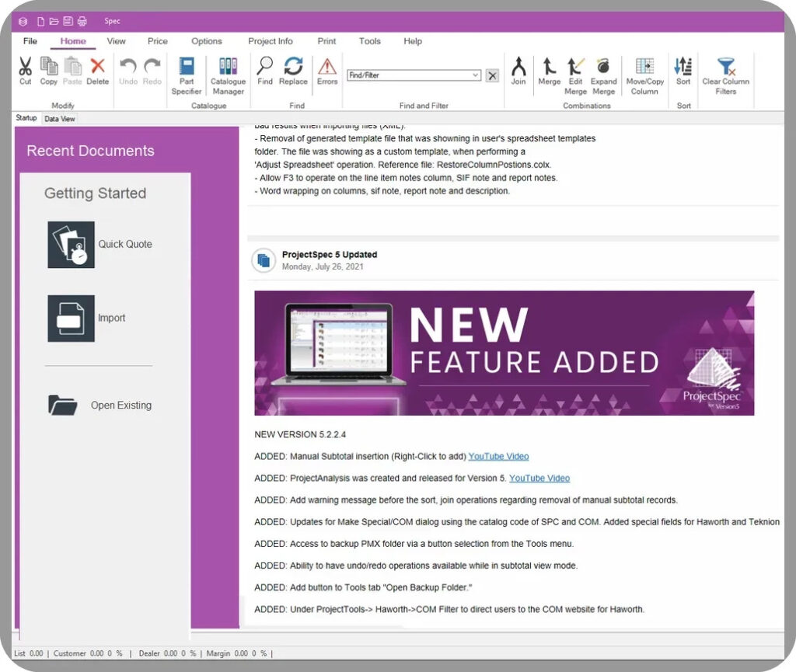Click the Replace icon in ribbon
This screenshot has width=796, height=672.
pos(293,66)
